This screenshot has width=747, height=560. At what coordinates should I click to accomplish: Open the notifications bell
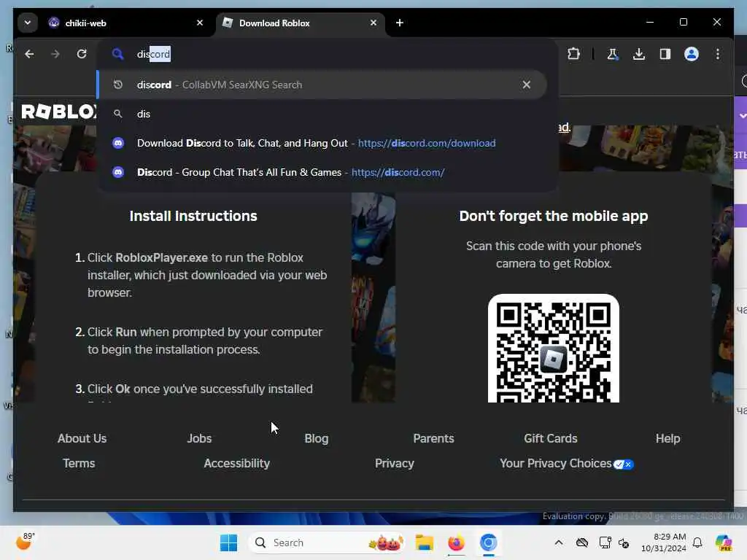pos(697,542)
